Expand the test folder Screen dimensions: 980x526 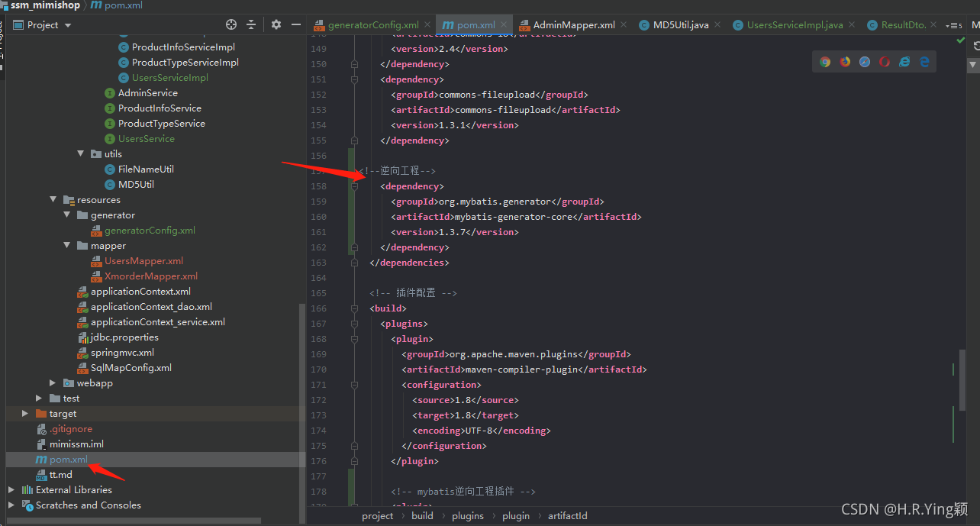pos(40,398)
